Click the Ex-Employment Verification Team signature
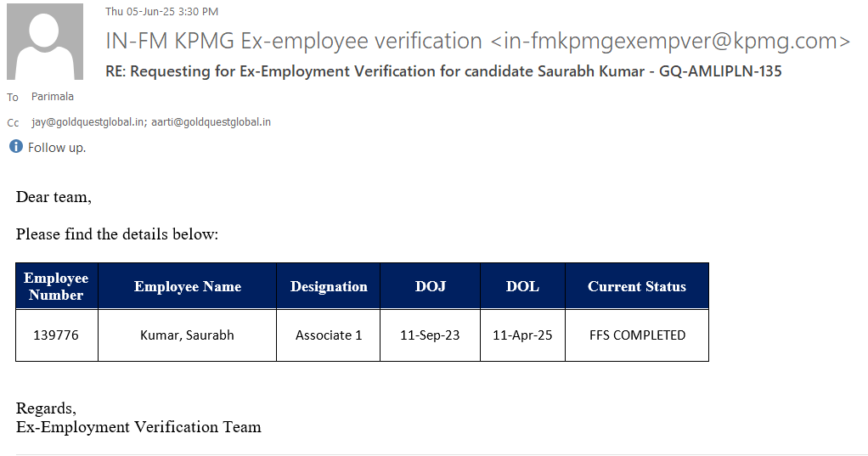The image size is (868, 456). click(x=138, y=427)
